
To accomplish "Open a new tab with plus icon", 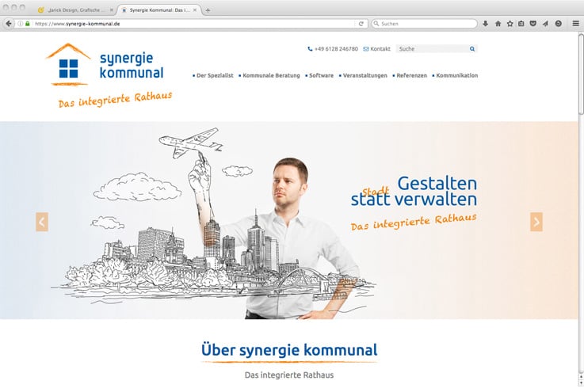I will pos(208,10).
